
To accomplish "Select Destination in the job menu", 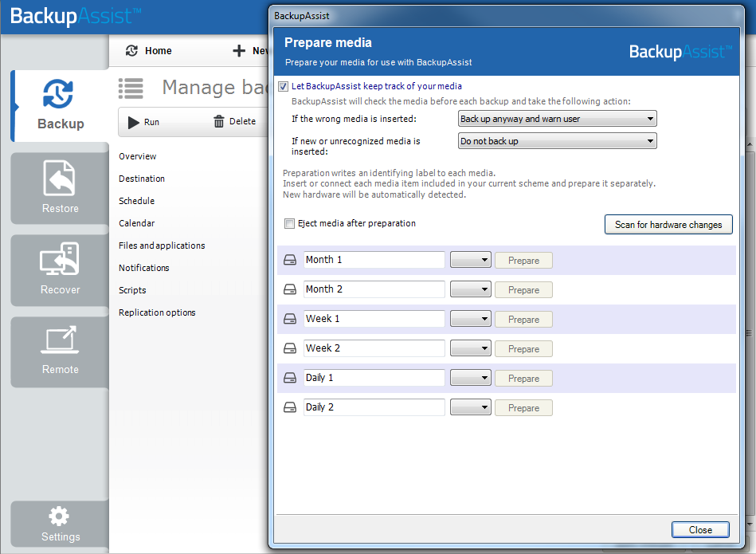I will coord(142,179).
